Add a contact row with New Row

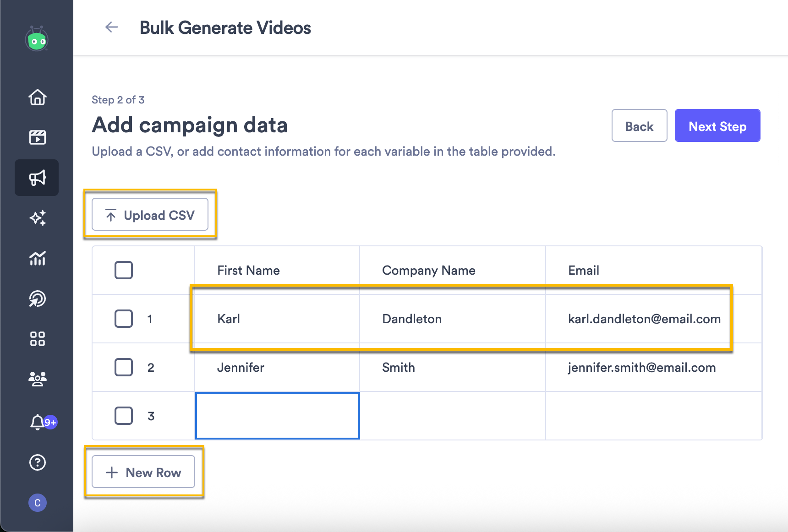click(x=143, y=472)
